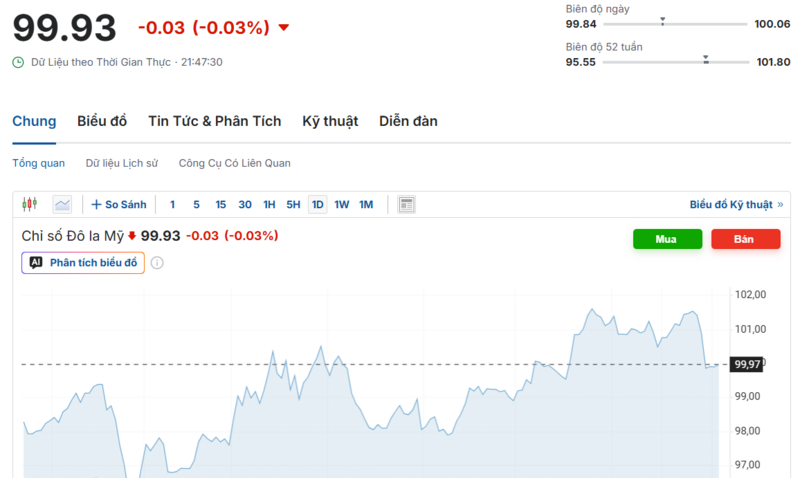
Task: Switch to Tin Tức & Phân Tích tab
Action: (215, 121)
